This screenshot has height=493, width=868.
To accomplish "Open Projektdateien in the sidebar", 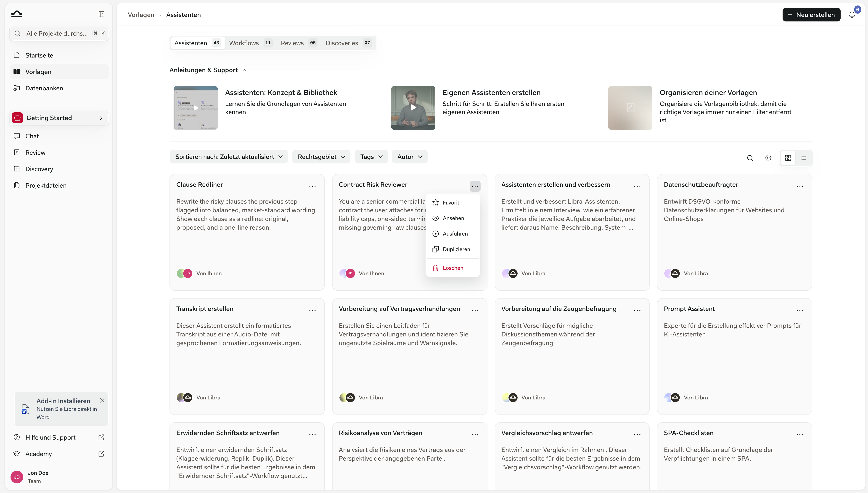I will pyautogui.click(x=59, y=185).
